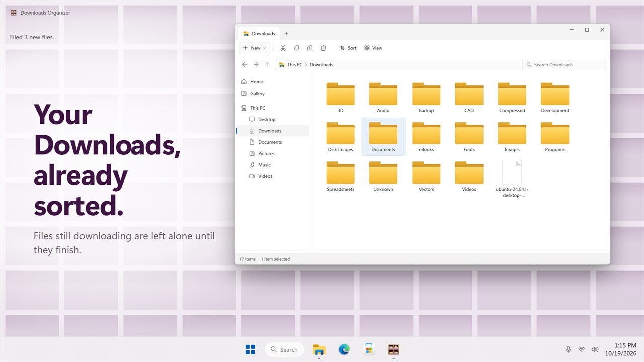Open the Sort options menu
This screenshot has height=362, width=644.
348,48
